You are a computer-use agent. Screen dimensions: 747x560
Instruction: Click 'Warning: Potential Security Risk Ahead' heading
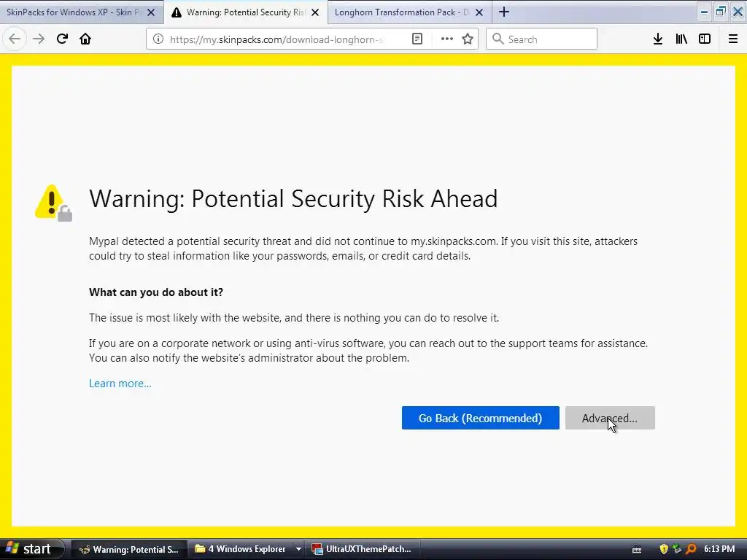(x=293, y=199)
